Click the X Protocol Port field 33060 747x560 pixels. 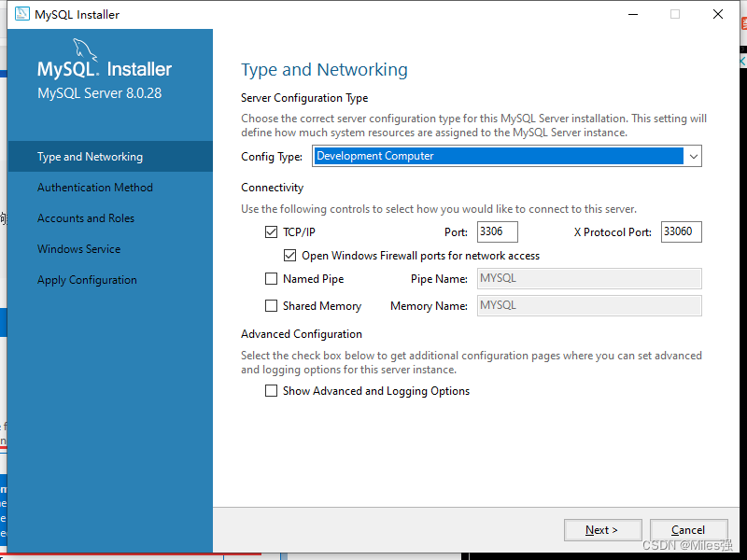682,231
